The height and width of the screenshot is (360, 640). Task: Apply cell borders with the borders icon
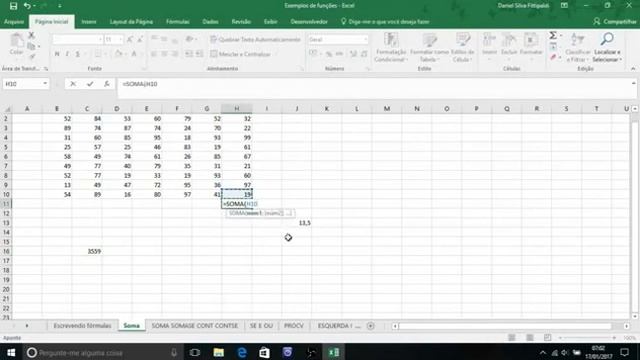98,54
